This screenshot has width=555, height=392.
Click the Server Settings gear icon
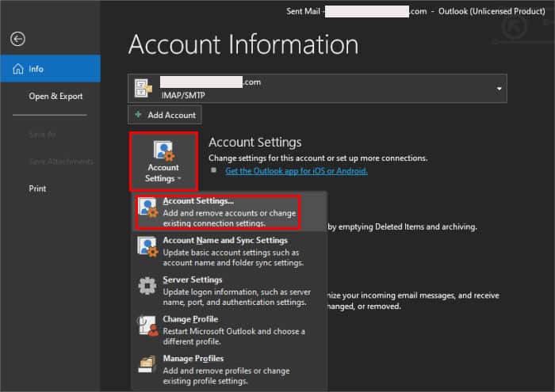(x=147, y=286)
